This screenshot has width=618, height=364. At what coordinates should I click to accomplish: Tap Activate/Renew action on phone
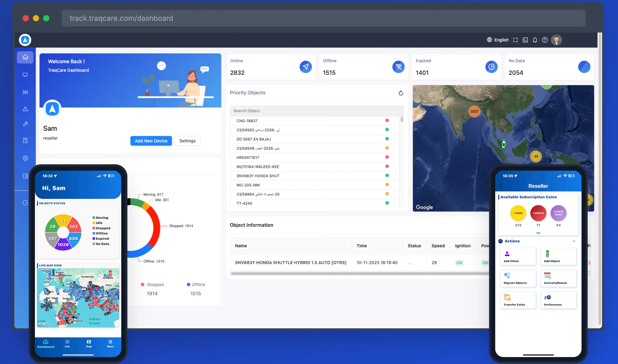coord(558,278)
